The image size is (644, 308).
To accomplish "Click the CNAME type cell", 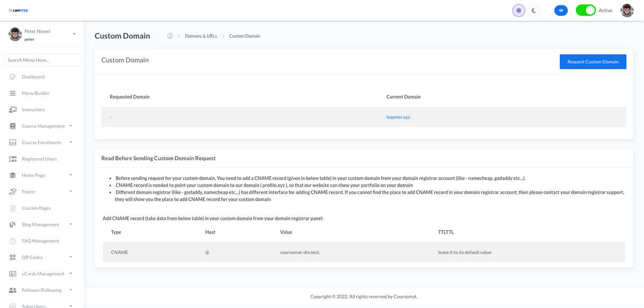I will (120, 252).
